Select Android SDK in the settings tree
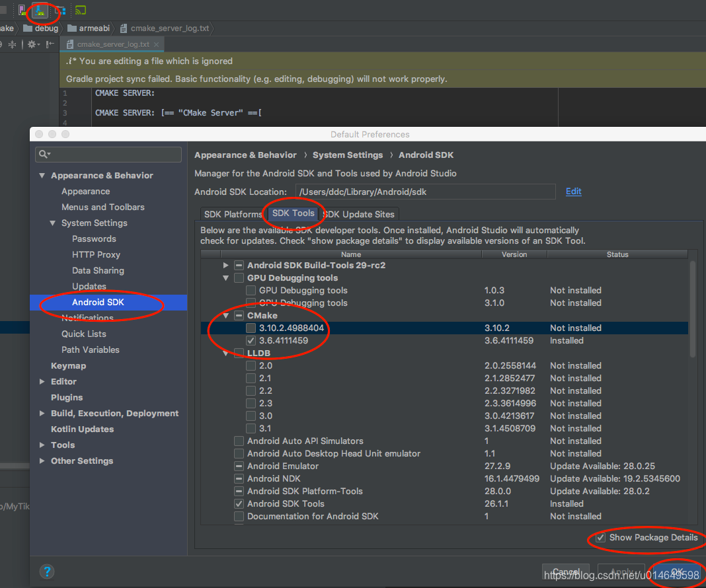Viewport: 706px width, 588px height. 98,303
